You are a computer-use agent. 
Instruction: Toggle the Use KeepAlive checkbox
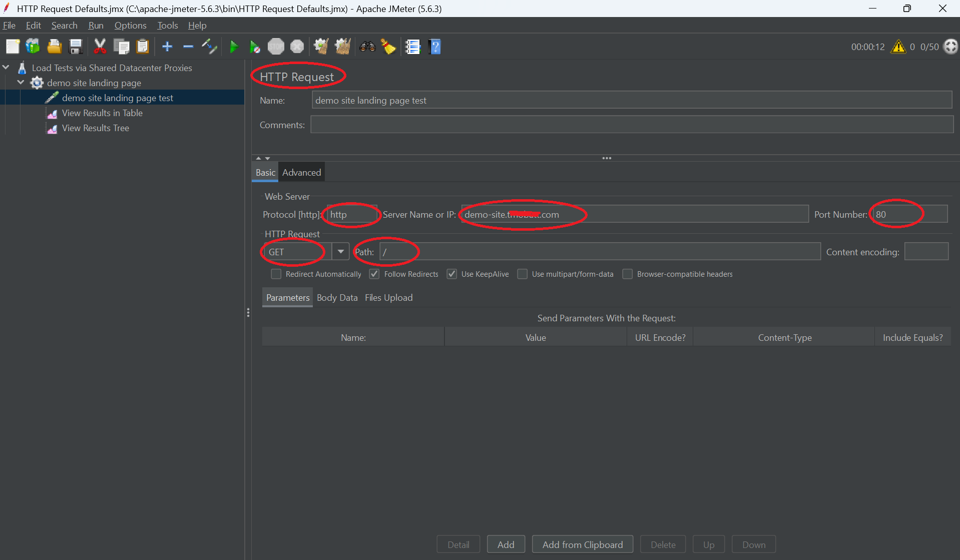[x=451, y=274]
